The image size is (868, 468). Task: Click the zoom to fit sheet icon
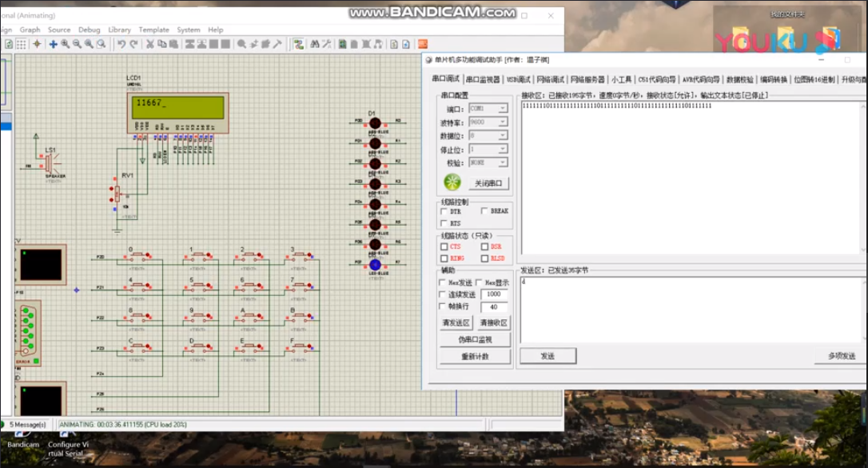pos(89,44)
